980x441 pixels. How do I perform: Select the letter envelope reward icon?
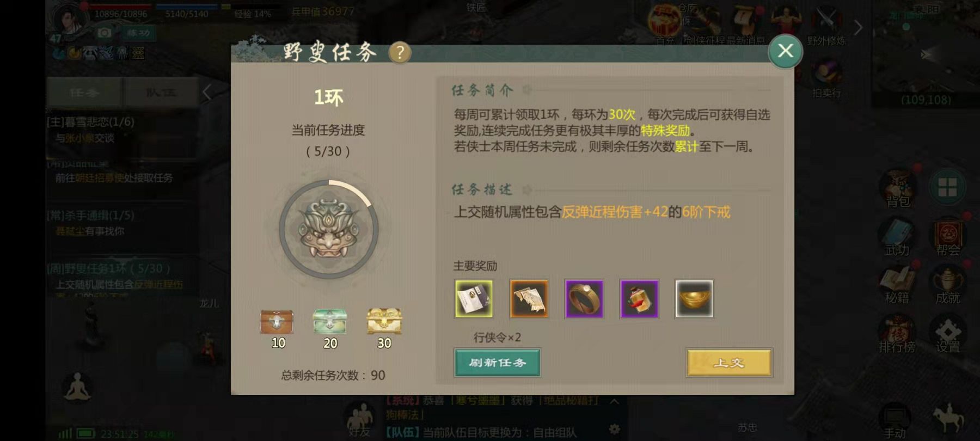coord(474,299)
